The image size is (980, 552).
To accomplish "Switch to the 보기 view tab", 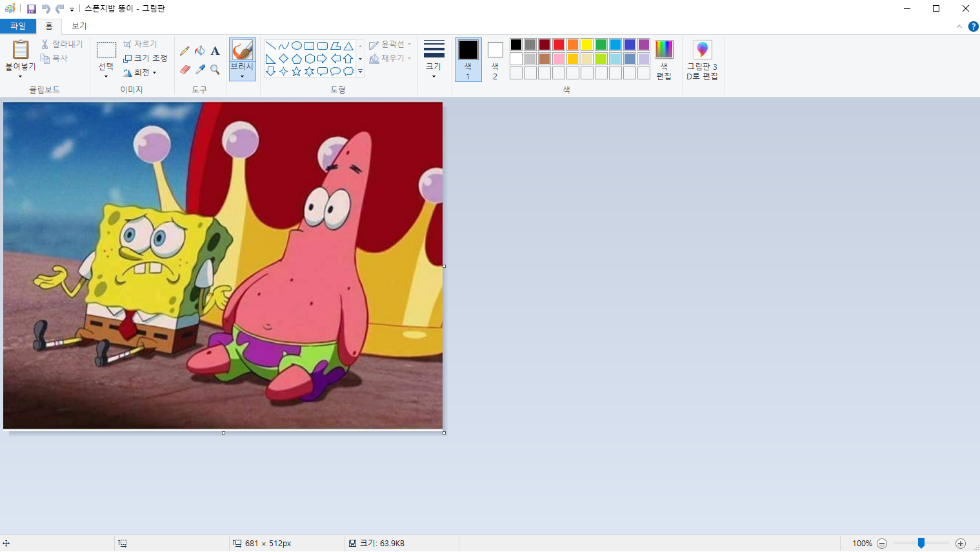I will [79, 26].
